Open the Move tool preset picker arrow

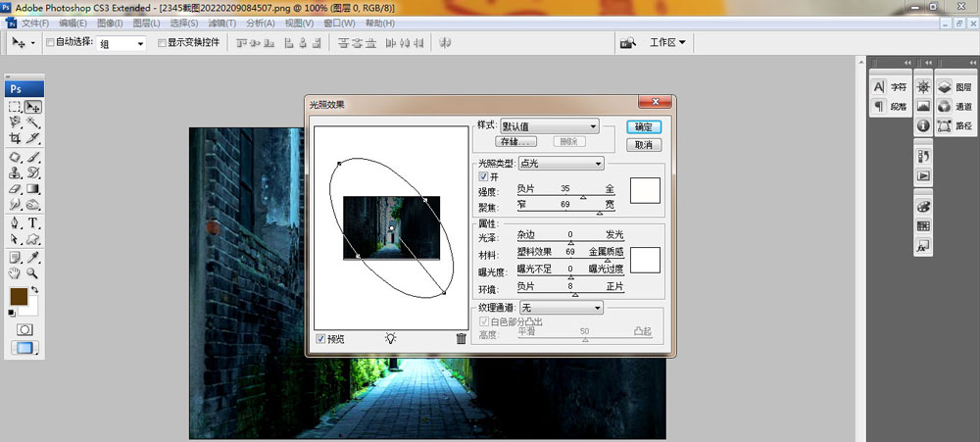(x=33, y=44)
